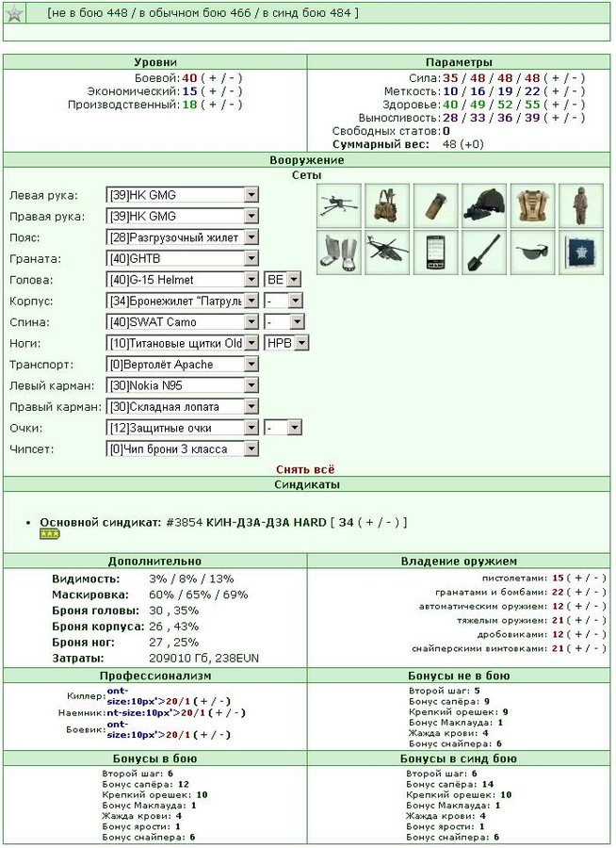Click the GHTB grenade icon
The width and height of the screenshot is (616, 848).
[436, 205]
